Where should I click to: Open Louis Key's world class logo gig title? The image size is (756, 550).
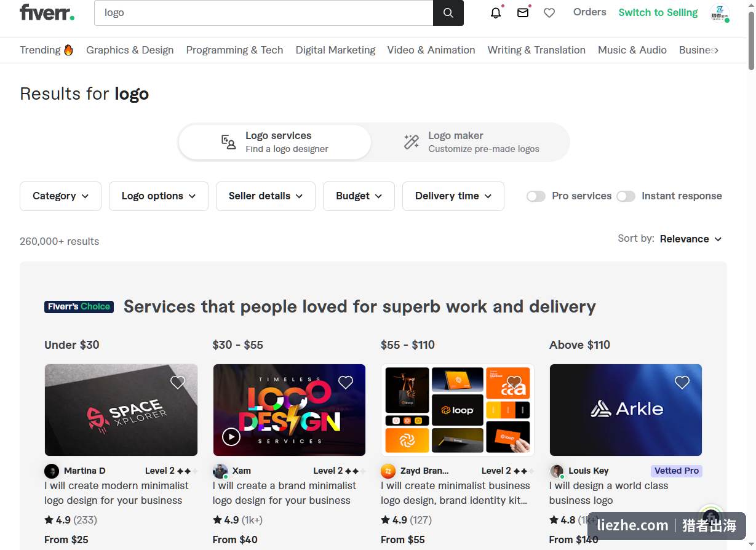(x=608, y=493)
